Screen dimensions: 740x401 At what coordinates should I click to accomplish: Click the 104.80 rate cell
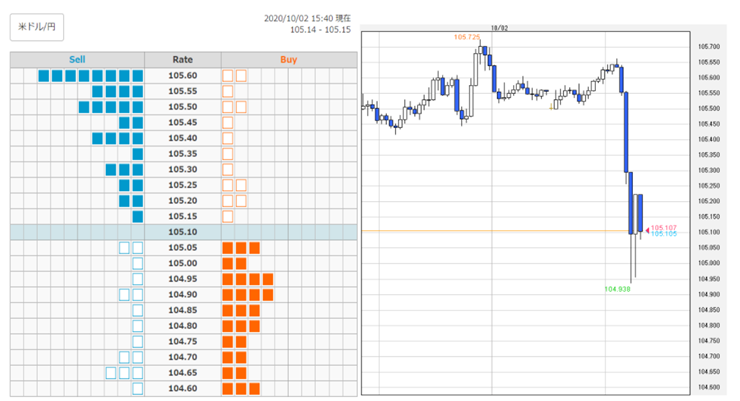[183, 326]
